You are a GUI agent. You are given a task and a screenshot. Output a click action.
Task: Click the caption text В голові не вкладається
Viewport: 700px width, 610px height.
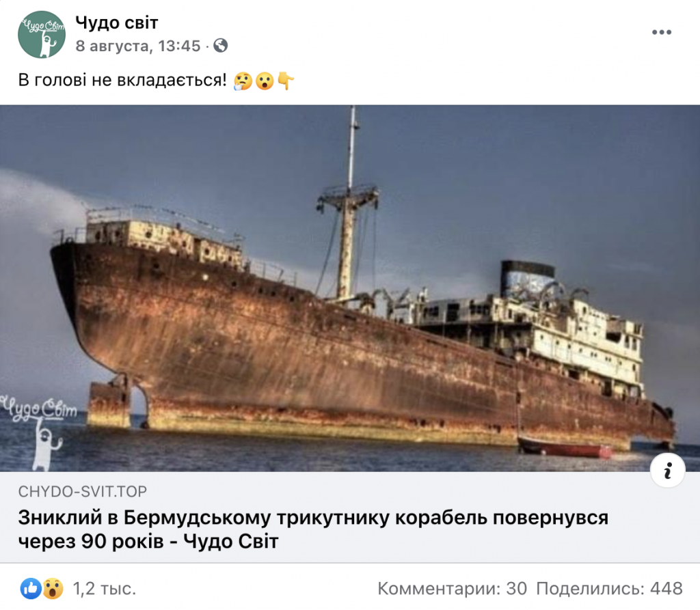122,81
